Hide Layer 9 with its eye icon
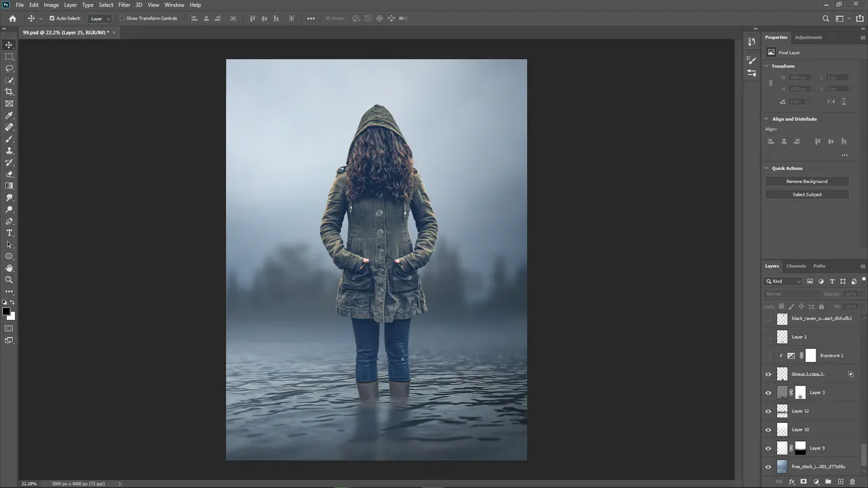868x488 pixels. pyautogui.click(x=768, y=448)
